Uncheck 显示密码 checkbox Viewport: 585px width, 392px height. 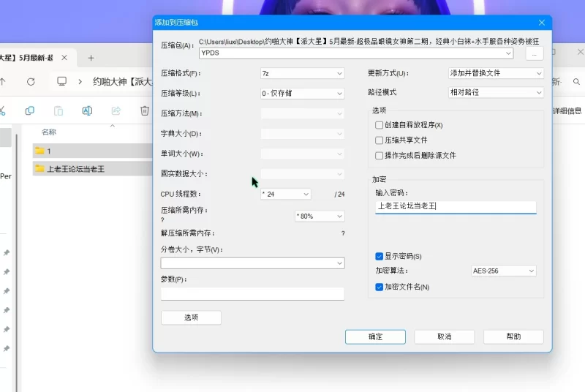click(x=379, y=256)
